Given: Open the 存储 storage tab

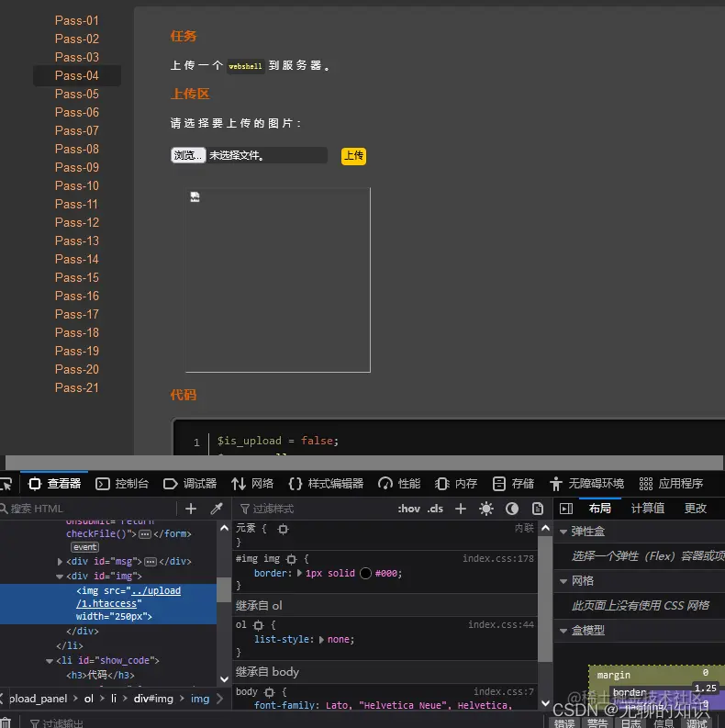Looking at the screenshot, I should (x=513, y=484).
